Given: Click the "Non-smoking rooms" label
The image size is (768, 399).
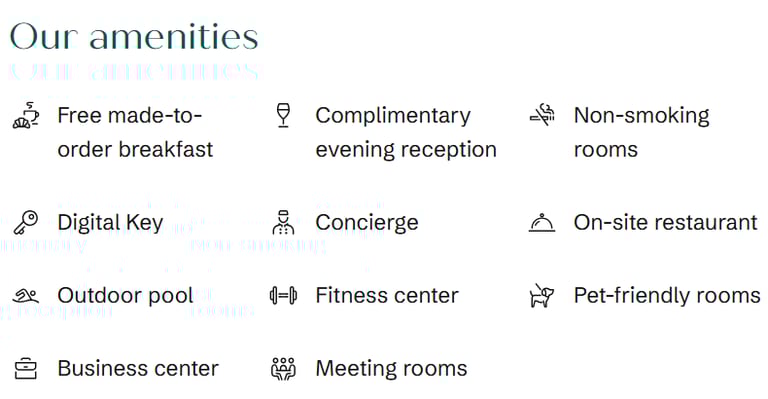Looking at the screenshot, I should [642, 132].
